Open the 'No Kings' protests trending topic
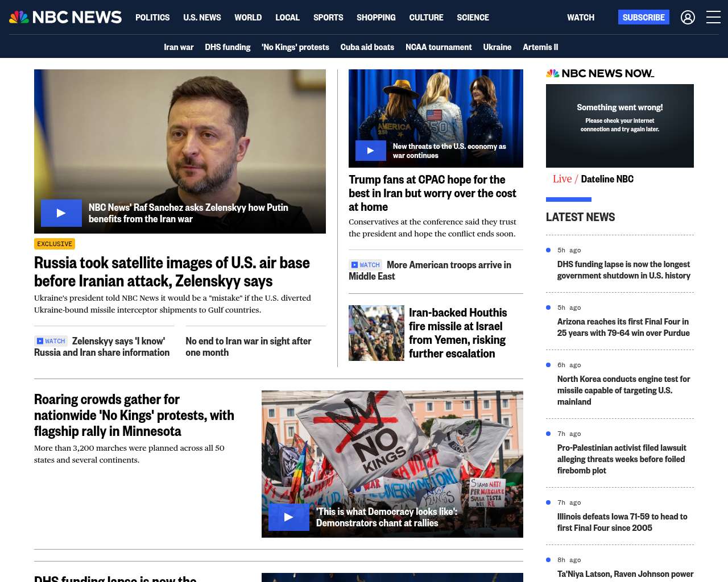728x582 pixels. [295, 47]
